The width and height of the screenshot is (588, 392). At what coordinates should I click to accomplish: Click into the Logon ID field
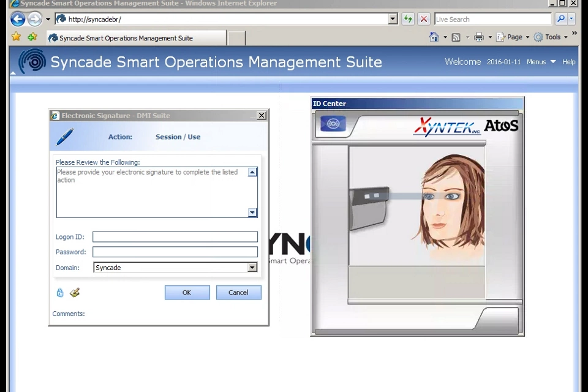pyautogui.click(x=175, y=237)
